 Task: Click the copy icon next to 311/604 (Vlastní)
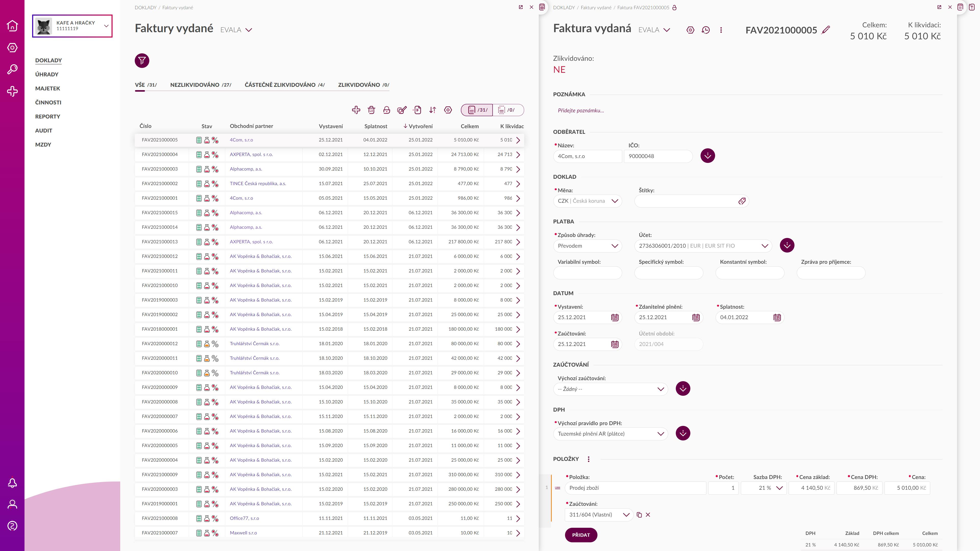[x=639, y=515]
